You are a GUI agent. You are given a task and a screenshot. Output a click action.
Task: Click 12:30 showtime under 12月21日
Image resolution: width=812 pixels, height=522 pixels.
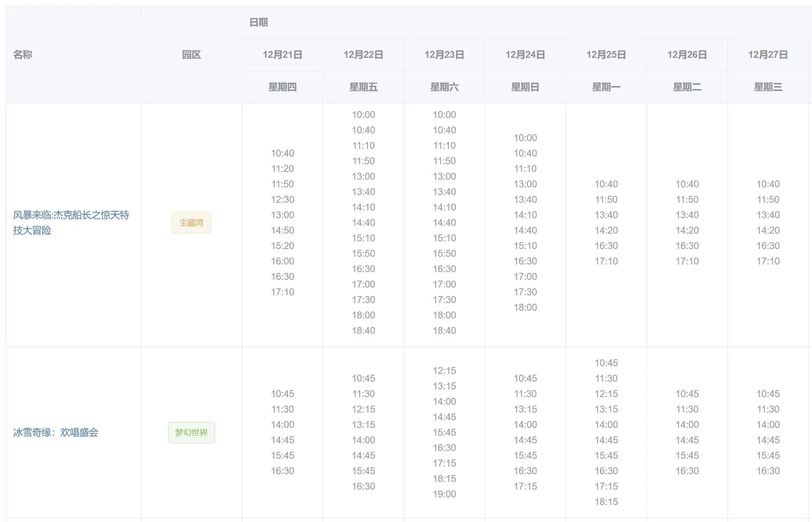click(x=282, y=199)
